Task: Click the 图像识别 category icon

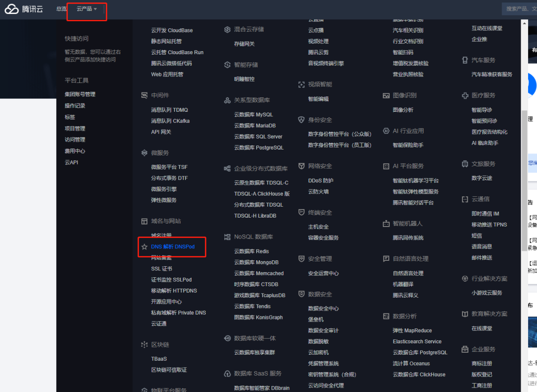Action: coord(386,95)
